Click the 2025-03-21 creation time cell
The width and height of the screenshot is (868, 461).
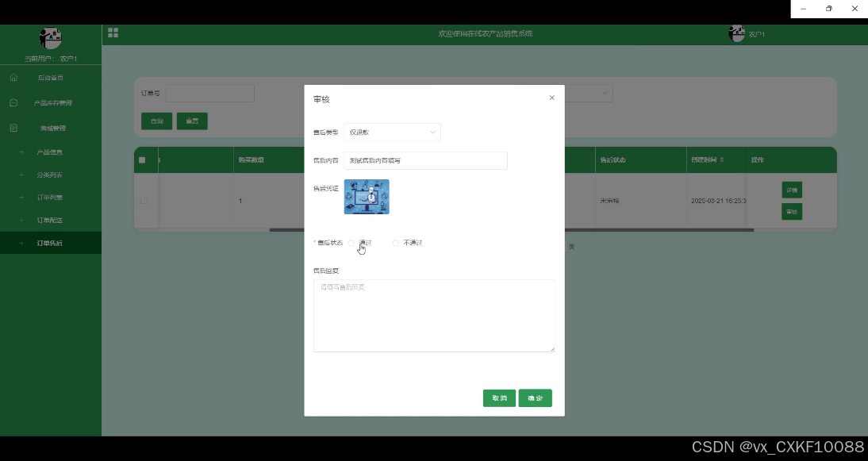tap(719, 201)
